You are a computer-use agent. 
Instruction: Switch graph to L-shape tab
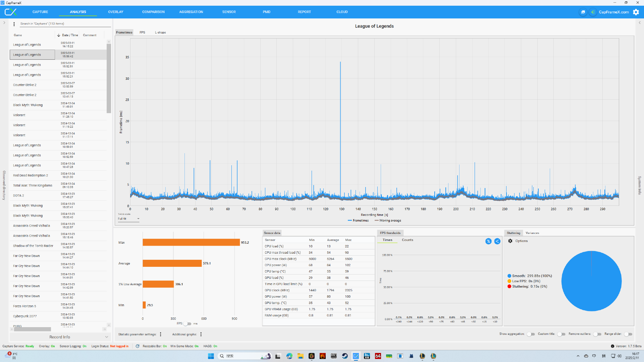(x=160, y=33)
